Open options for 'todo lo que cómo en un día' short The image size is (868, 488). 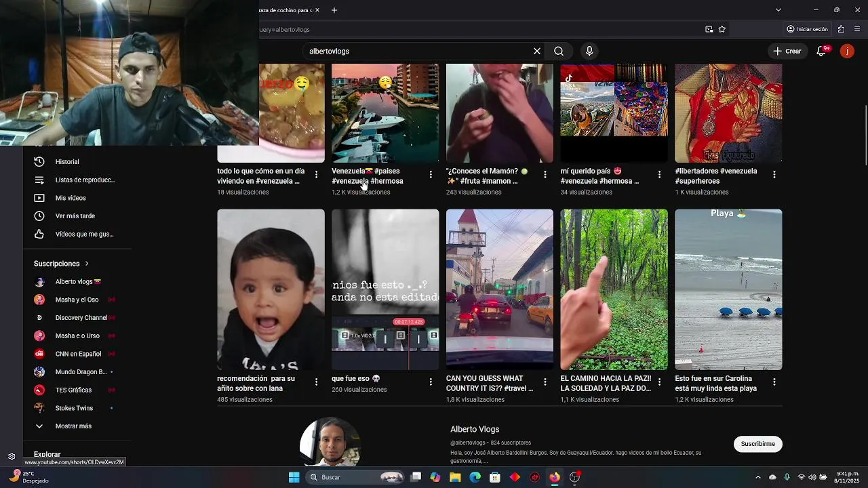tap(316, 175)
